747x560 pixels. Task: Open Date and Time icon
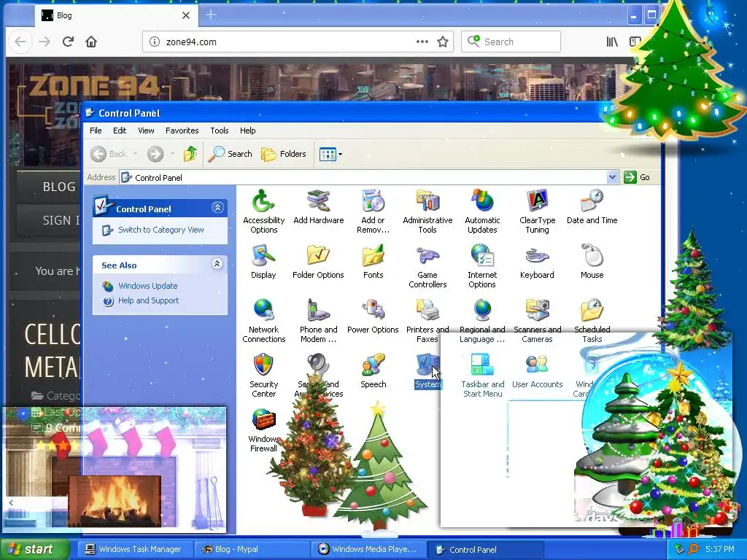tap(592, 207)
